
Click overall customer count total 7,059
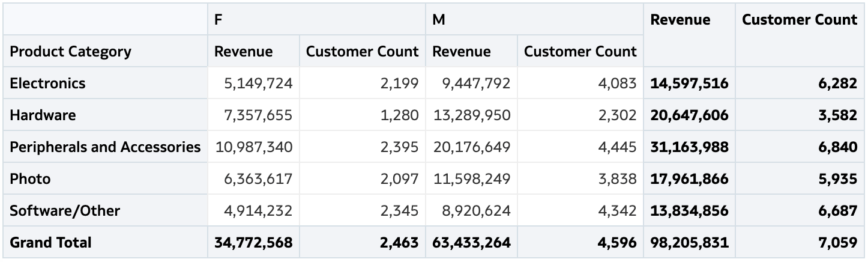[x=800, y=242]
